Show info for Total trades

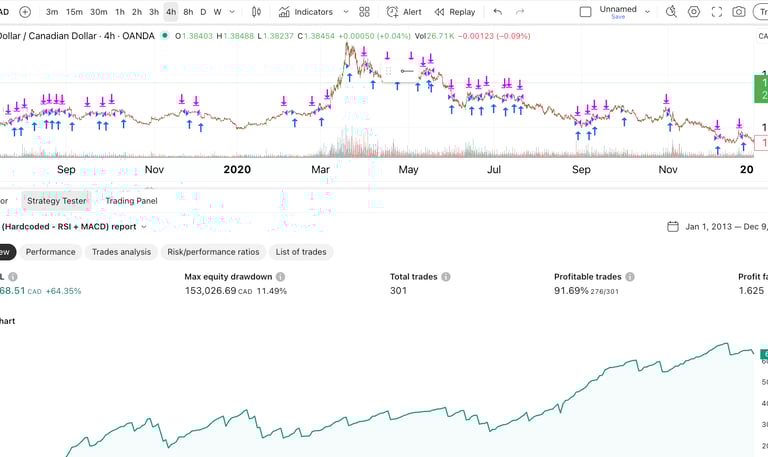coord(446,277)
